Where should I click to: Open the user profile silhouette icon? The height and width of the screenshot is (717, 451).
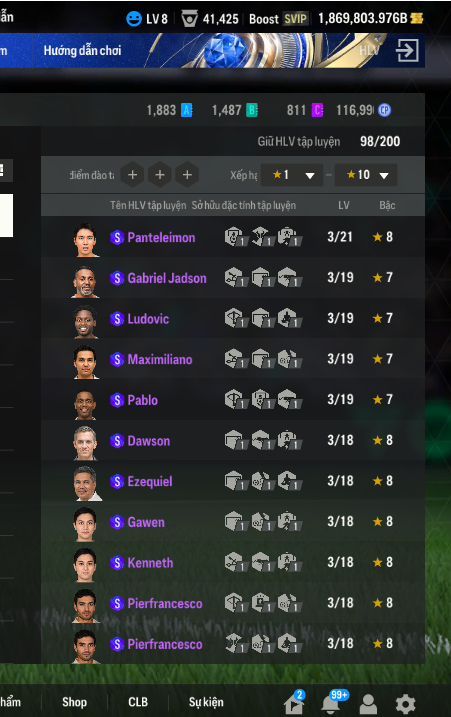368,705
